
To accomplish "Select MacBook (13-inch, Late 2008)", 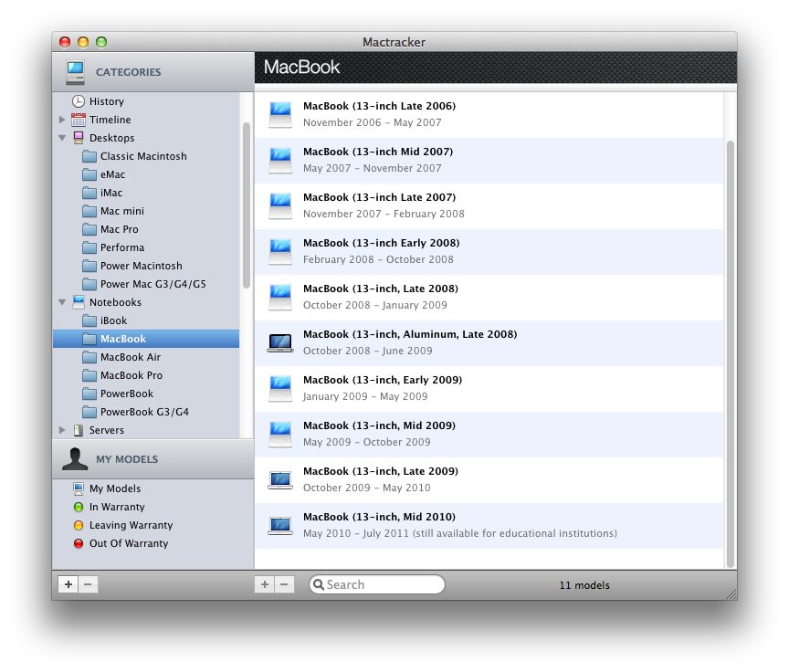I will tap(489, 298).
